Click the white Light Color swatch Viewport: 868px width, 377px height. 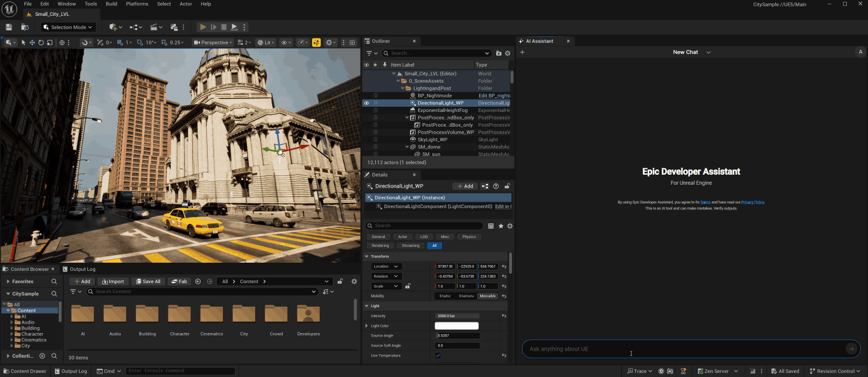[456, 326]
